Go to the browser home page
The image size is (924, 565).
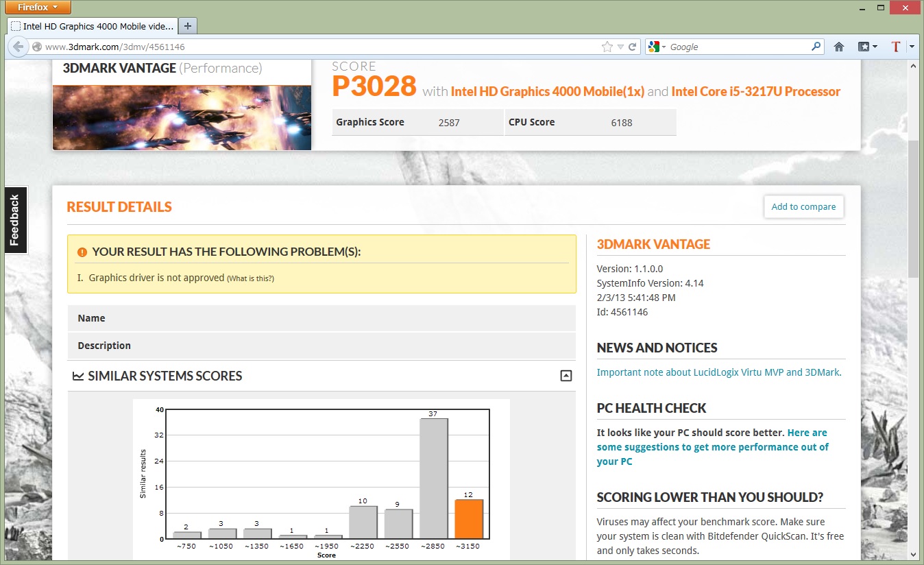pyautogui.click(x=839, y=47)
